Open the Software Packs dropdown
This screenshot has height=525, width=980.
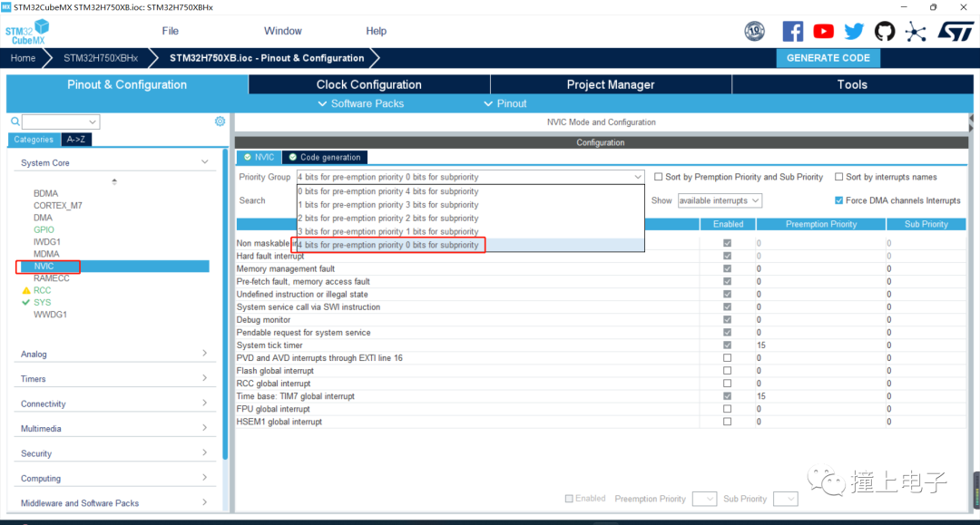tap(361, 103)
